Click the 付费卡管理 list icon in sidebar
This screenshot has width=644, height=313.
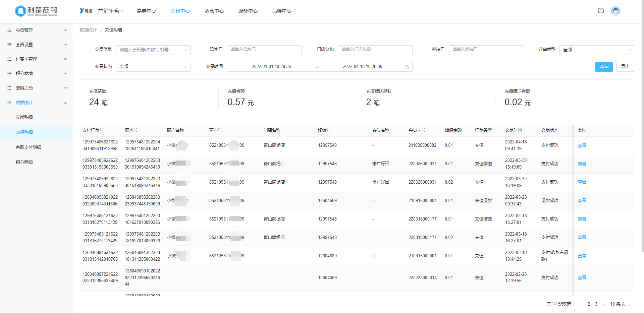click(9, 59)
